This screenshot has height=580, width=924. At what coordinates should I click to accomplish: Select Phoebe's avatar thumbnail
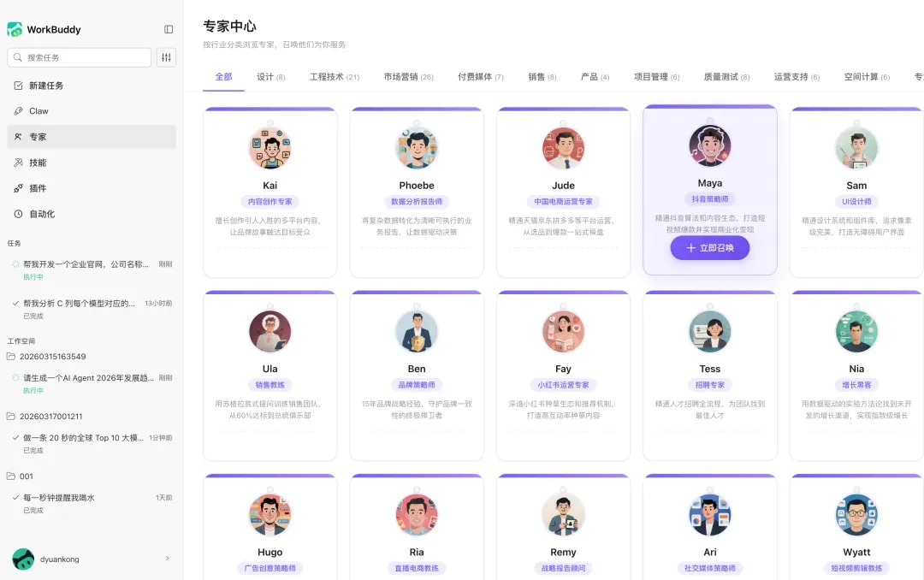417,148
